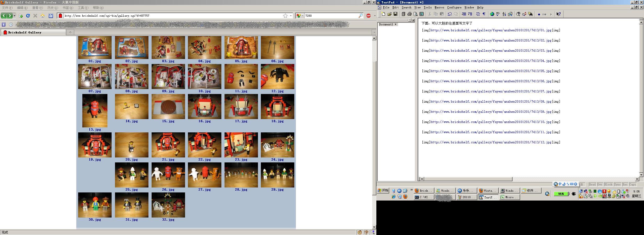Open TextPad Macros menu
This screenshot has width=644, height=235.
point(439,7)
